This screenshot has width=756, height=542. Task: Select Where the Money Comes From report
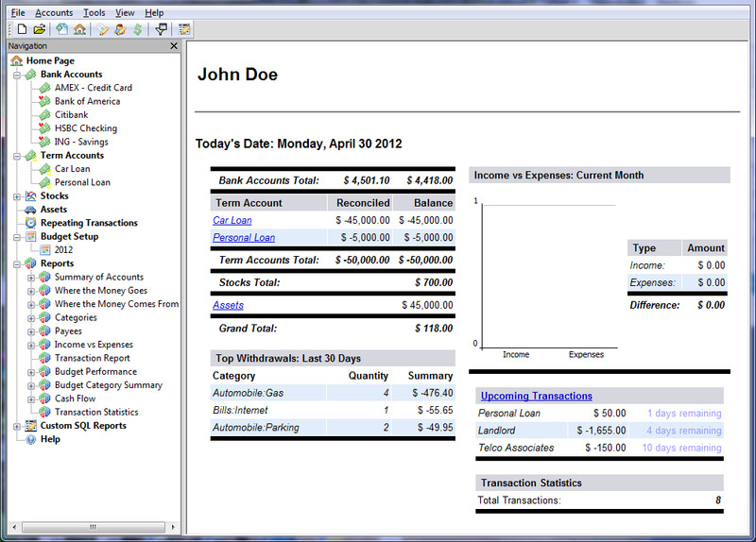click(x=116, y=304)
